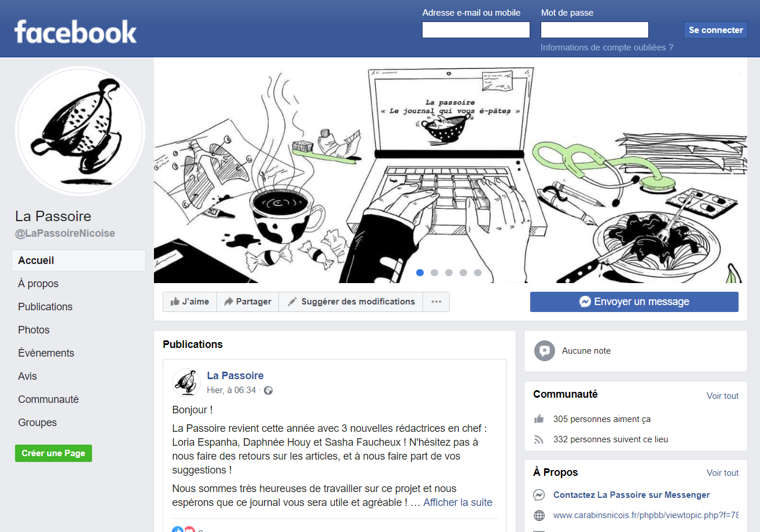Click the Aucune note rating icon
Viewport: 760px width, 532px height.
(x=545, y=351)
